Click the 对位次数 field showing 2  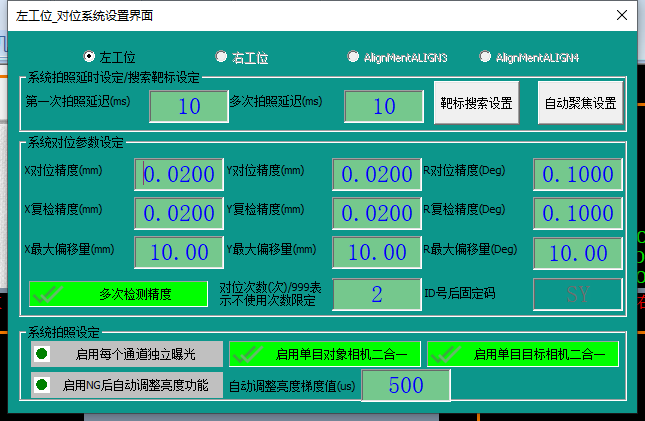377,294
